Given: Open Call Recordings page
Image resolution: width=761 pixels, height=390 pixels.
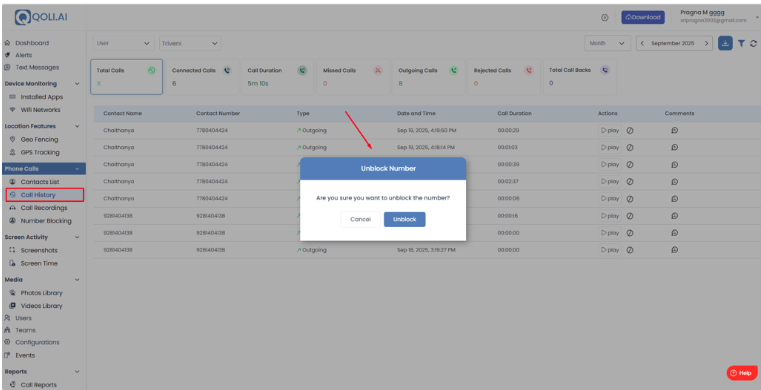Looking at the screenshot, I should pyautogui.click(x=44, y=208).
